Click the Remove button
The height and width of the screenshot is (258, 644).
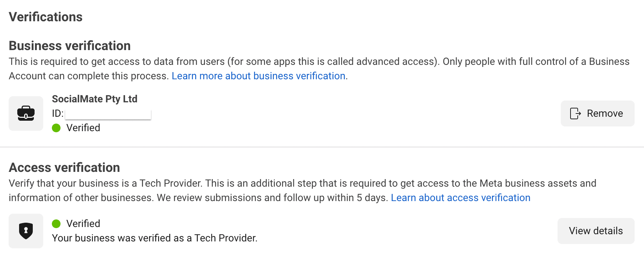coord(598,113)
